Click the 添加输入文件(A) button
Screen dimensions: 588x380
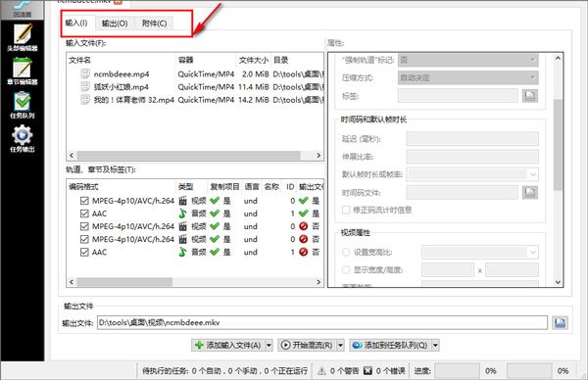coord(228,345)
